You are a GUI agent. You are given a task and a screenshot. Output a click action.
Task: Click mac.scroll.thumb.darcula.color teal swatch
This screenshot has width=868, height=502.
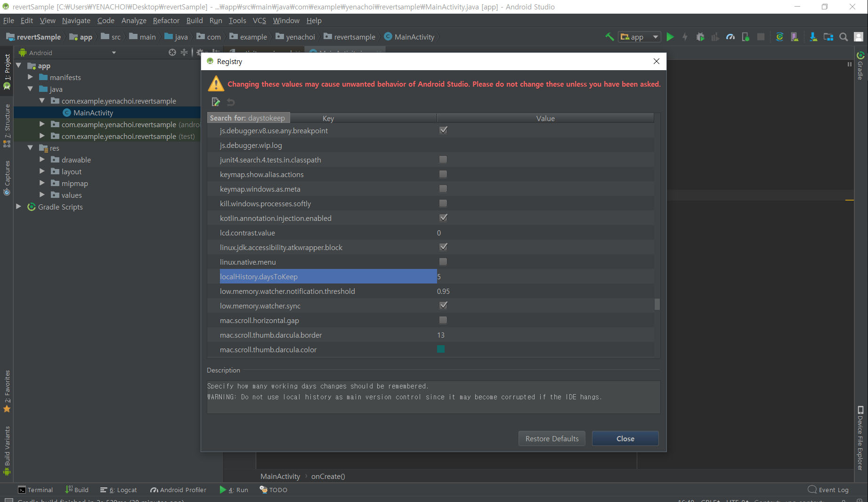click(441, 349)
